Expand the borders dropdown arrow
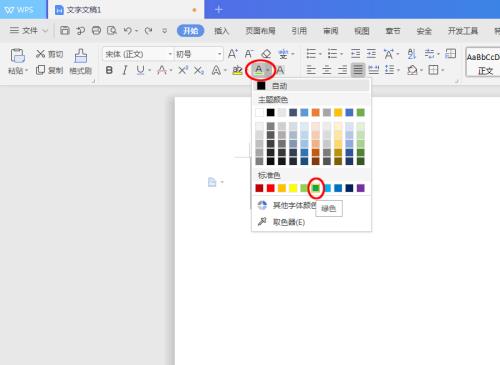This screenshot has height=365, width=500. coord(443,70)
